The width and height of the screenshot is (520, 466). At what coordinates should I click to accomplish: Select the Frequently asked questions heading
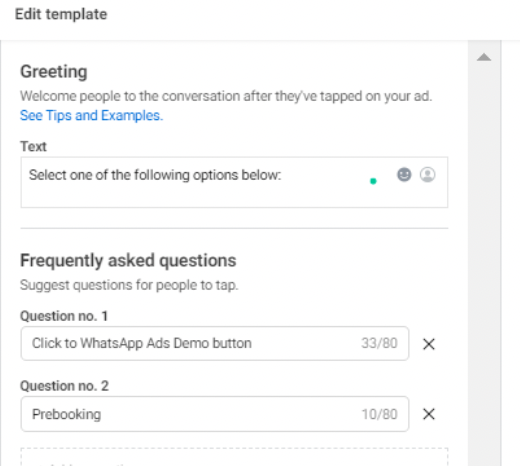(128, 260)
